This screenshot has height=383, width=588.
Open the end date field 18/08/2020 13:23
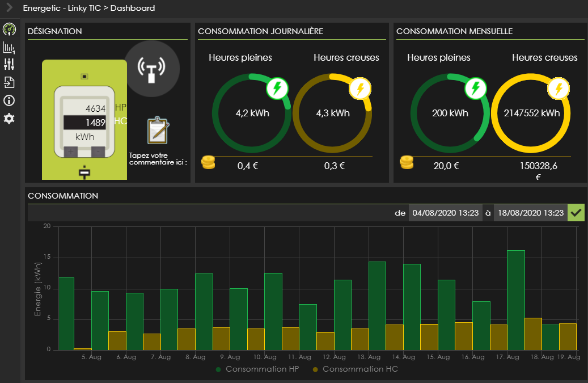[x=530, y=213]
